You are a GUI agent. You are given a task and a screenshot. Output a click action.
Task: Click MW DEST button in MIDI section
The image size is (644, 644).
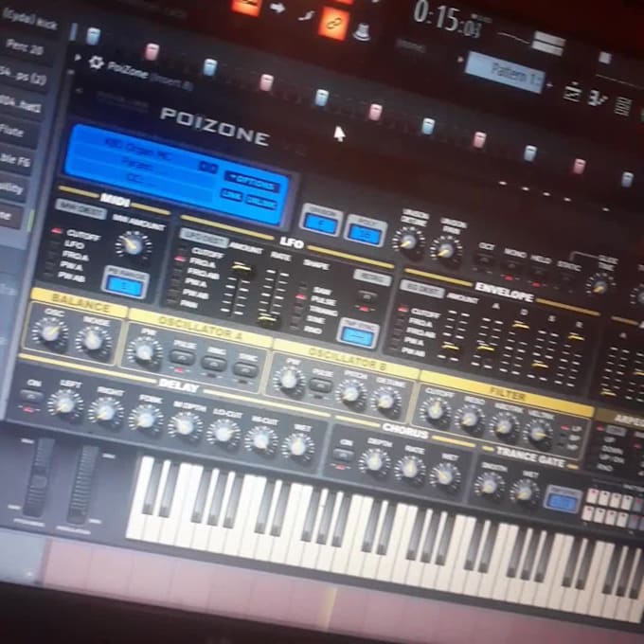tap(80, 209)
